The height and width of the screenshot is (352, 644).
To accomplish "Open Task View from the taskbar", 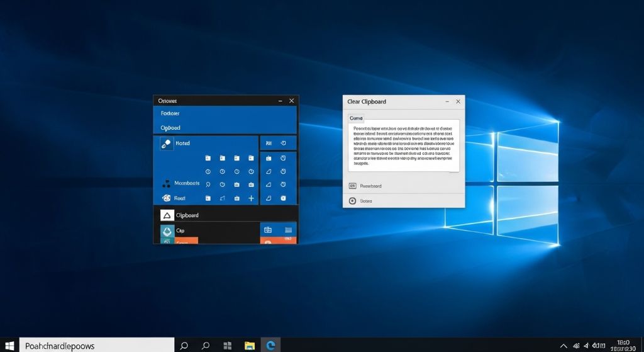I will pyautogui.click(x=227, y=345).
